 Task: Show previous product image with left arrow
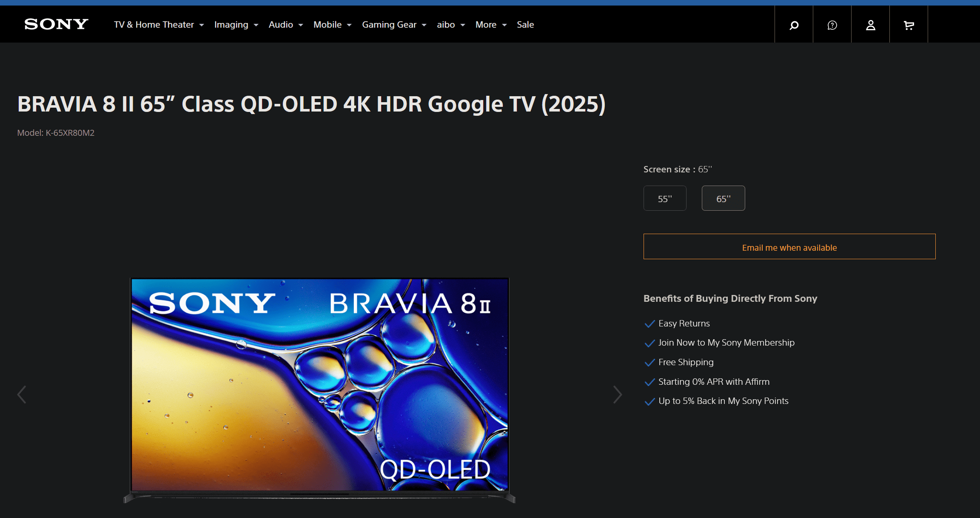22,395
